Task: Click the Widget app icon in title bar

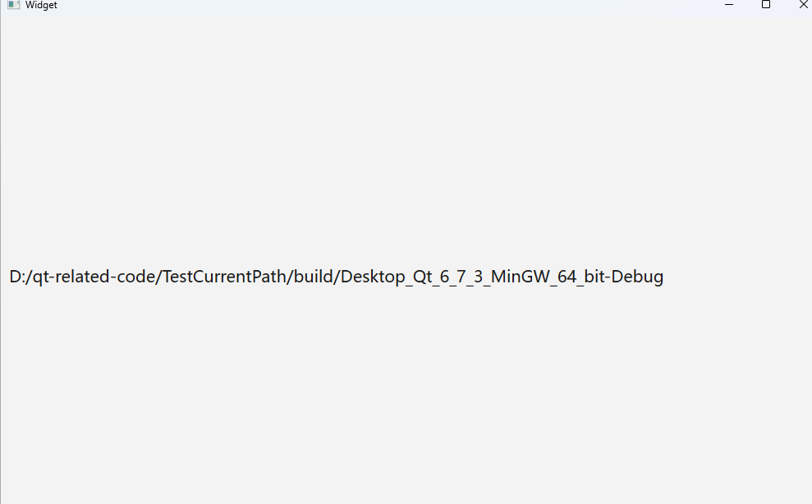Action: pyautogui.click(x=13, y=5)
